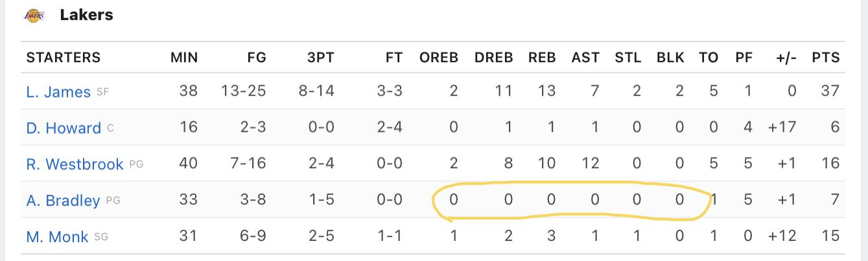Select Westbrook's 12 assists cell
The image size is (868, 261).
(591, 164)
